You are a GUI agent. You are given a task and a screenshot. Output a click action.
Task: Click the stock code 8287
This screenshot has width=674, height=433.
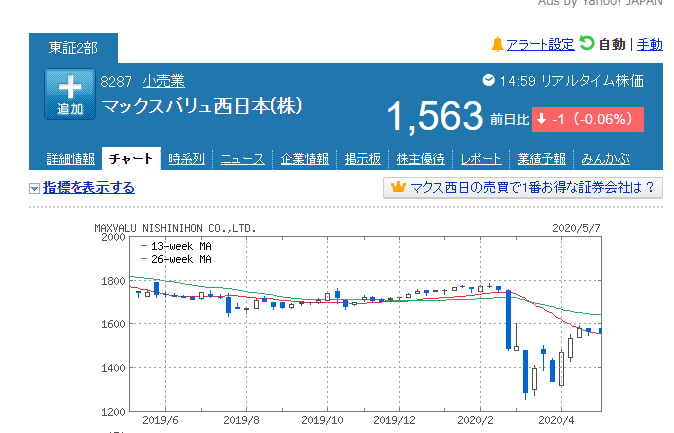coord(116,81)
